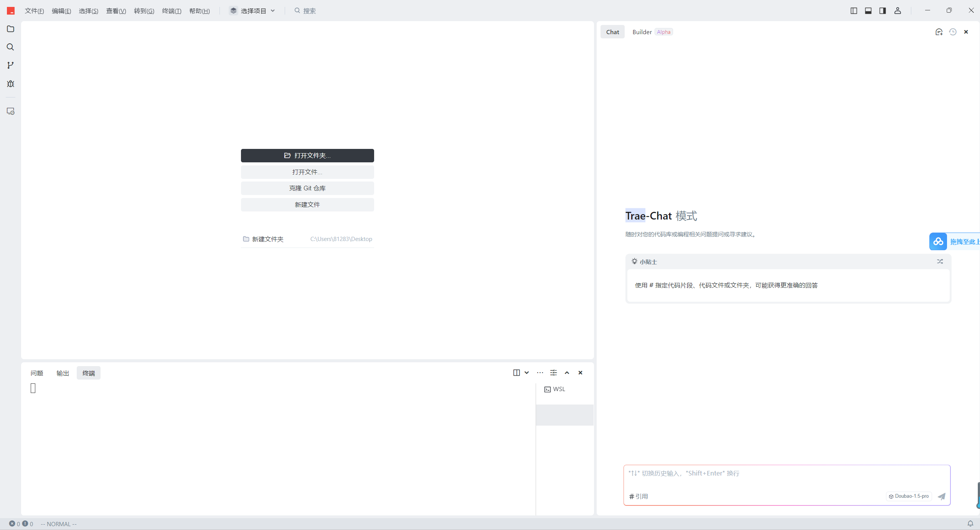Toggle the right AI sidebar layout button

pyautogui.click(x=883, y=11)
